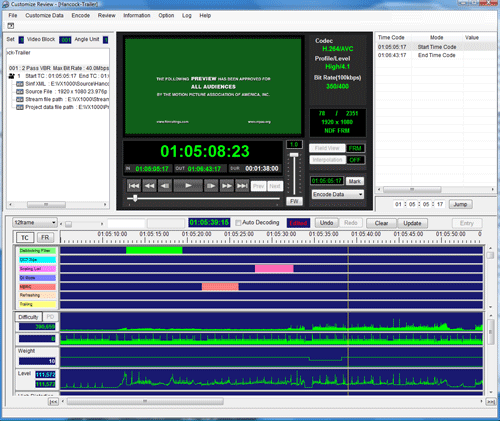Open the Encode Data dropdown
Screen dimensions: 500x421
pyautogui.click(x=338, y=194)
